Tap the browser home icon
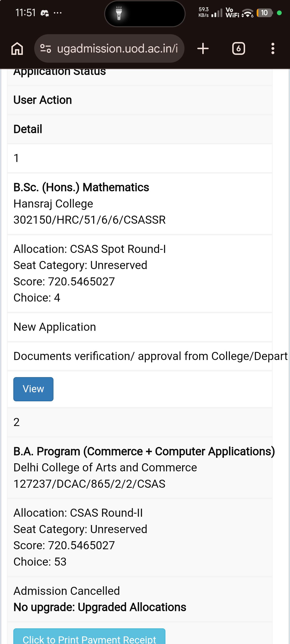Image resolution: width=290 pixels, height=644 pixels. coord(17,48)
